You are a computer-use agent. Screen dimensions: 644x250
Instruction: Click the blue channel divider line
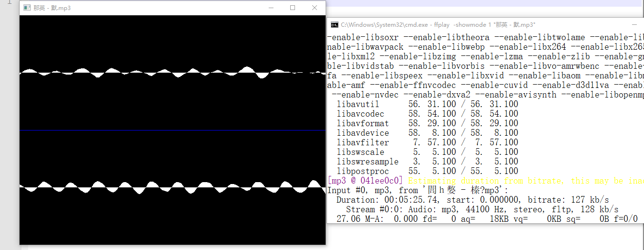[x=172, y=130]
